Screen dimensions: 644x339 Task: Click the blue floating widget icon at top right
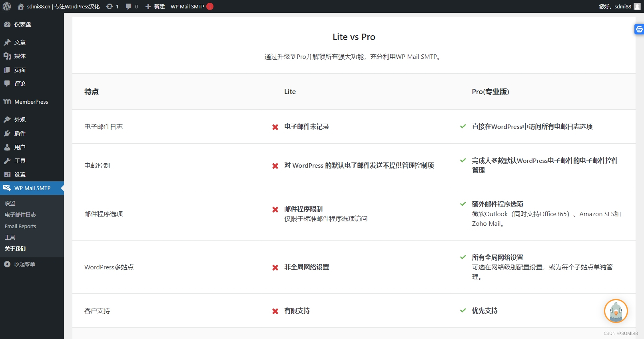click(x=639, y=29)
